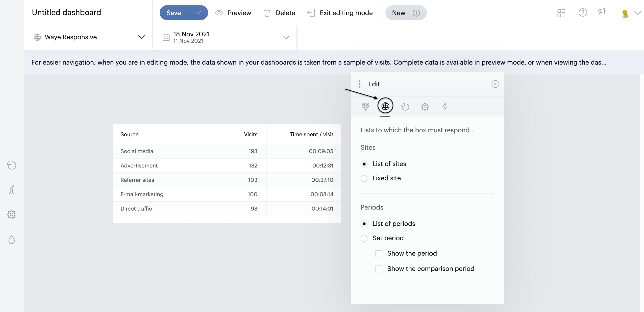
Task: Select the pie chart tab in Edit panel
Action: 405,106
